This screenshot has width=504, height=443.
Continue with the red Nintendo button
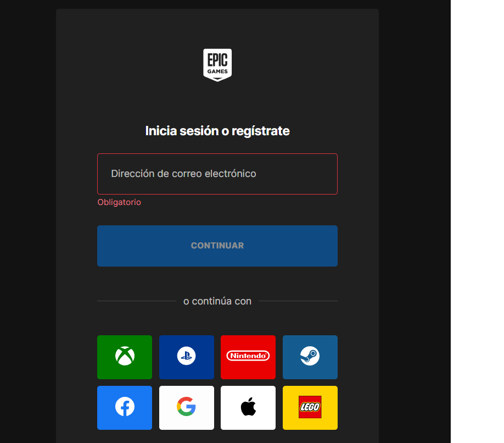[248, 357]
